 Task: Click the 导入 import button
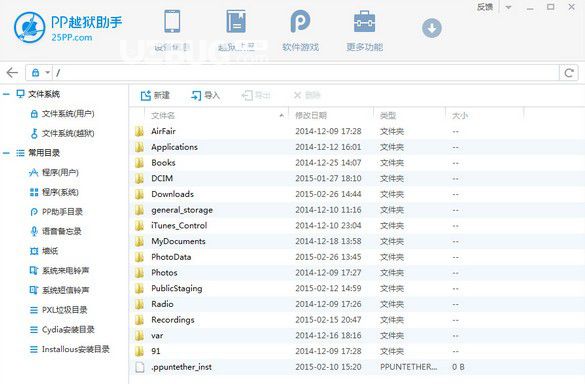tap(205, 96)
